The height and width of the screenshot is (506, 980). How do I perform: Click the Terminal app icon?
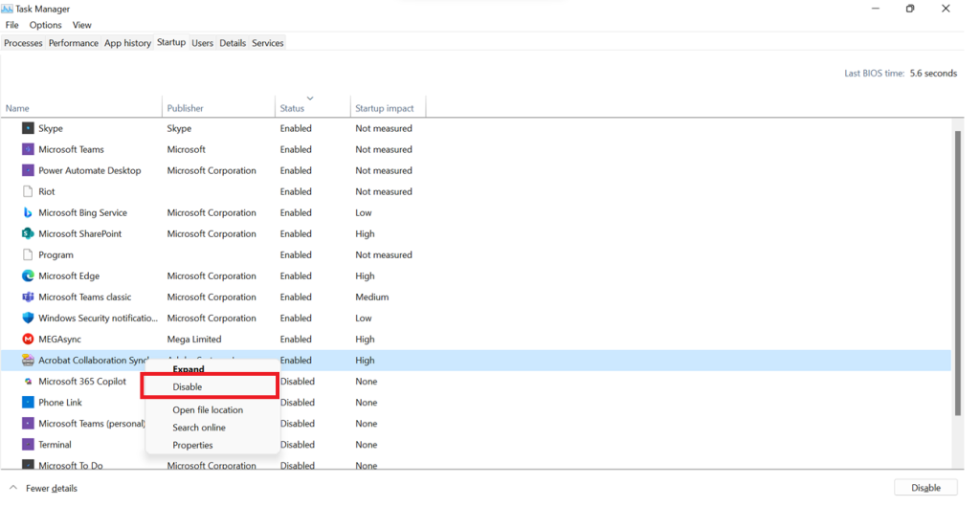28,445
